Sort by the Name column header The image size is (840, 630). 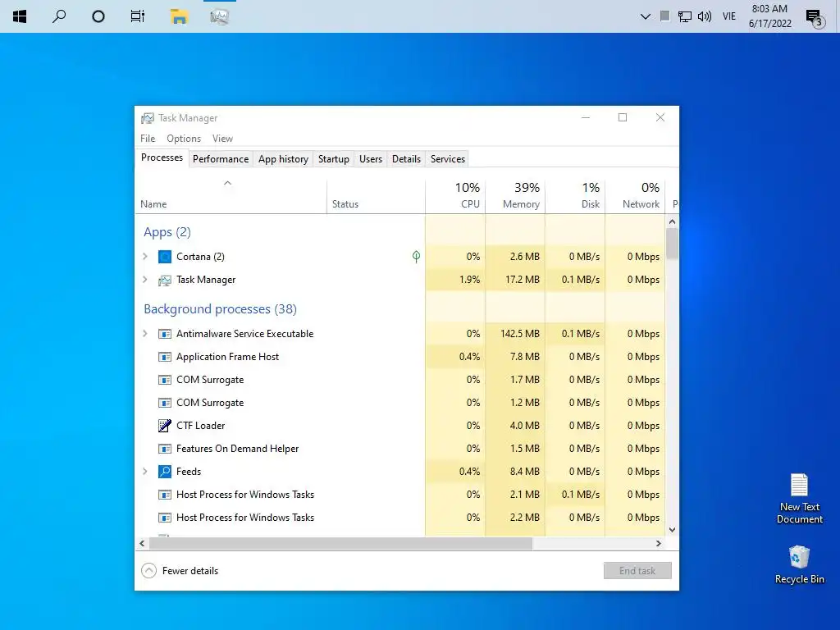pos(231,197)
